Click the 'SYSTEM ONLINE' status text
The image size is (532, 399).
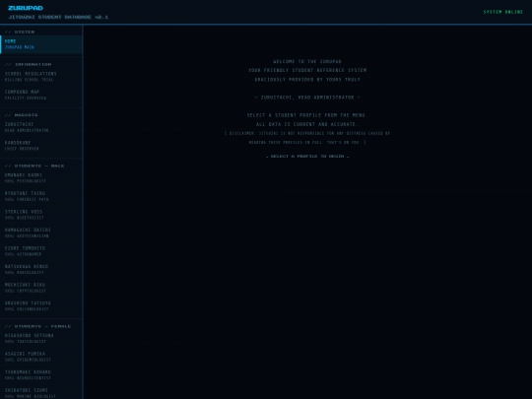pos(503,12)
